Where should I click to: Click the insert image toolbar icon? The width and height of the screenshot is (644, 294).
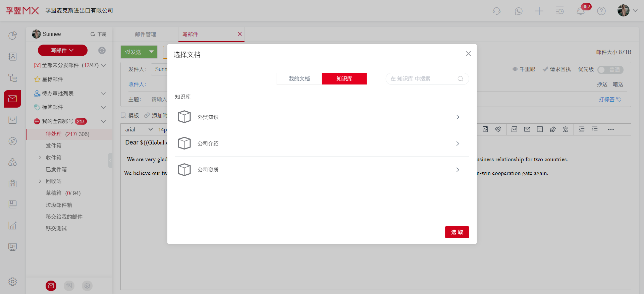pyautogui.click(x=485, y=129)
